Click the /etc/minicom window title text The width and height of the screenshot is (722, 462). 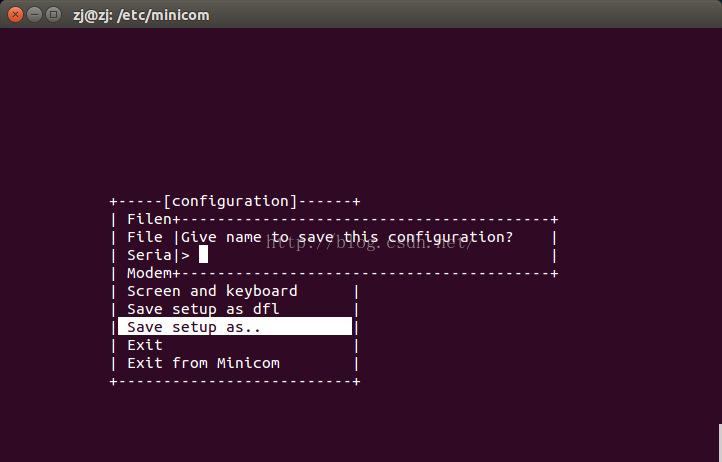141,15
